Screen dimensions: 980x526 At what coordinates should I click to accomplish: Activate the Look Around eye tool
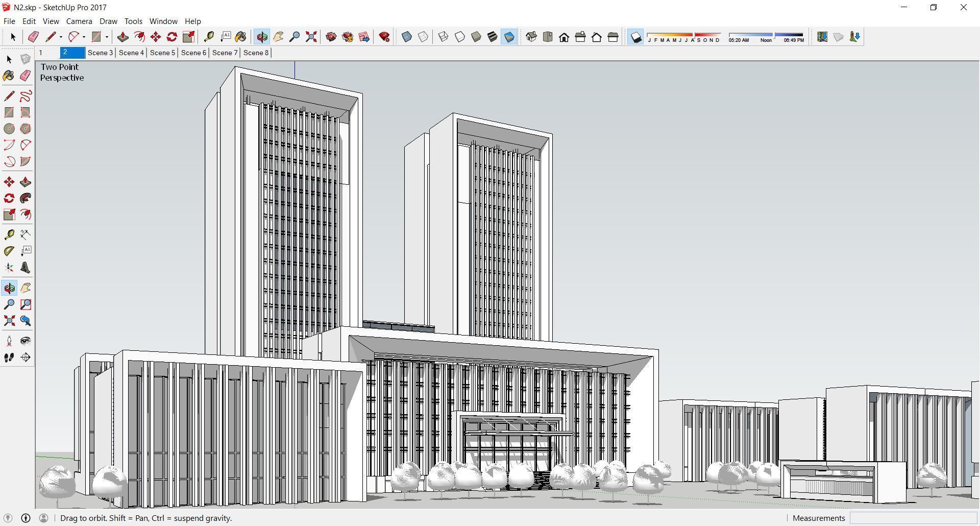26,341
